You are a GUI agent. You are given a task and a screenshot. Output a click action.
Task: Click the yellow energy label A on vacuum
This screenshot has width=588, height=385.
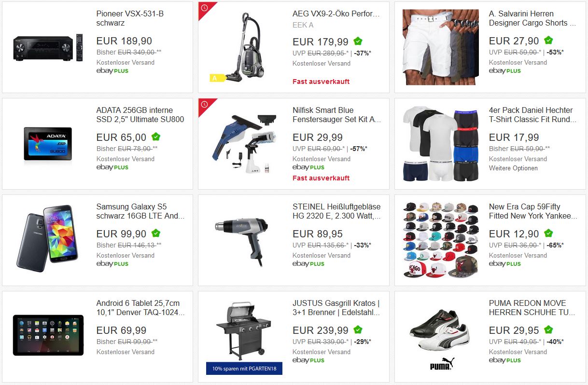tap(216, 77)
